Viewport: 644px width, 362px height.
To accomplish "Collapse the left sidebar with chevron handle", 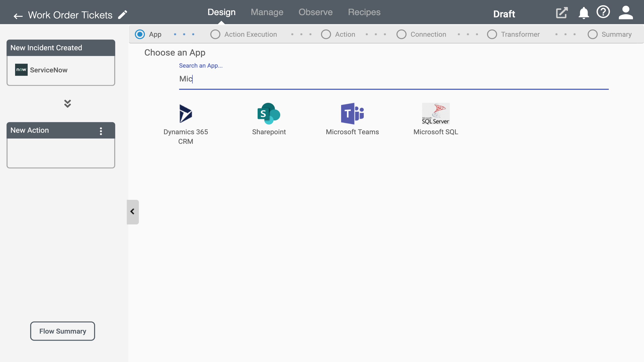I will click(133, 212).
